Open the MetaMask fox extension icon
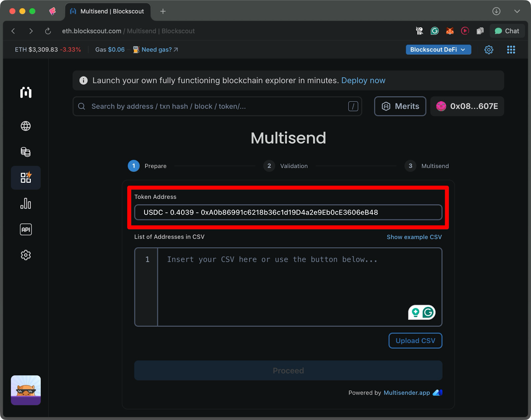 click(x=450, y=31)
